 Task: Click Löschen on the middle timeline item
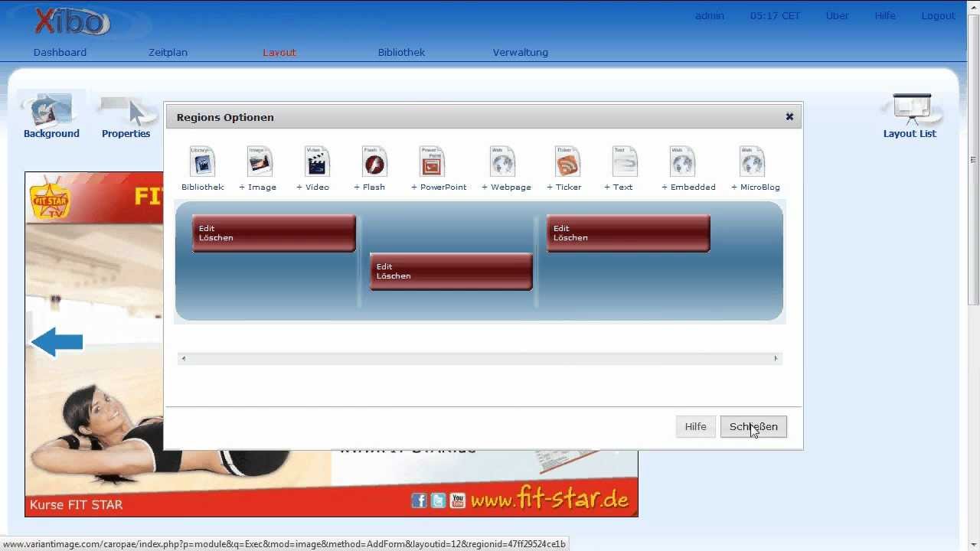[394, 276]
